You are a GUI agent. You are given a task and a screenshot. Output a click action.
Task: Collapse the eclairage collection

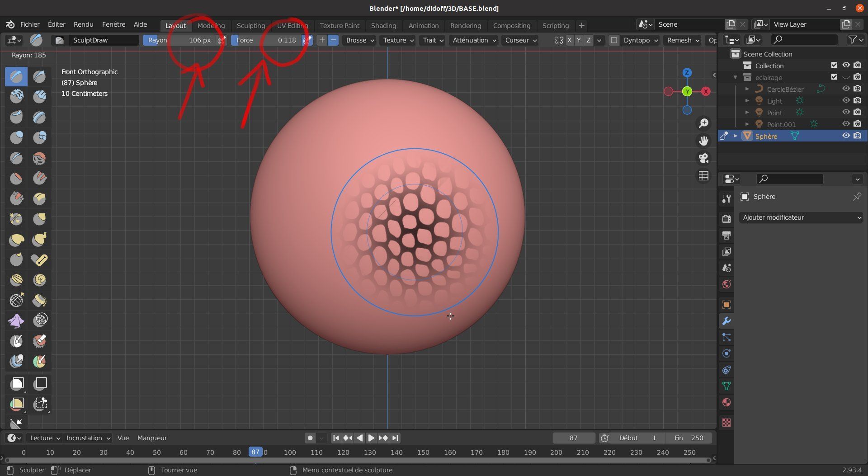(736, 77)
